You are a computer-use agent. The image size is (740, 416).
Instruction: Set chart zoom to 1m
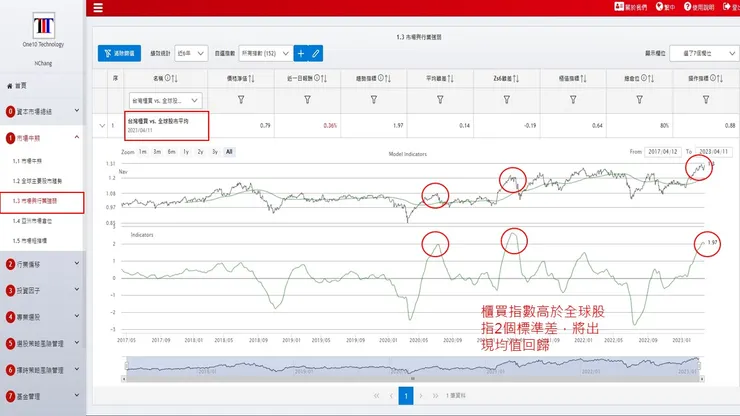coord(143,152)
